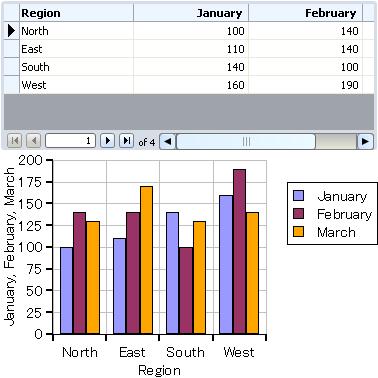
Task: Select West's February value 190
Action: (x=305, y=85)
